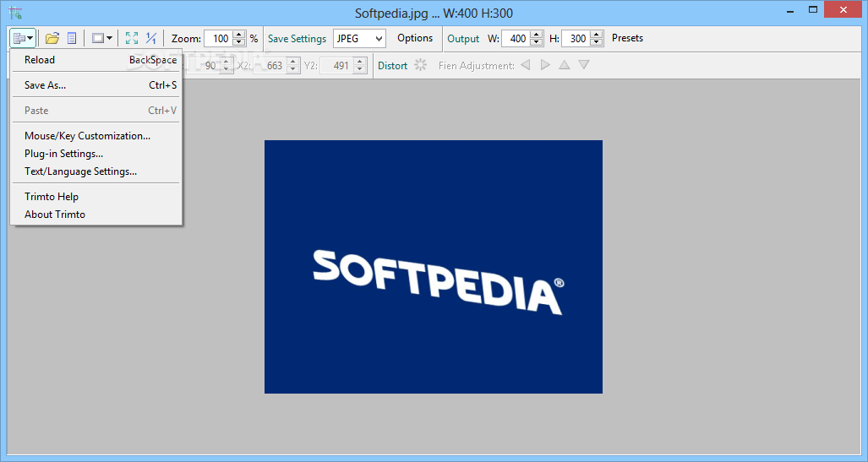This screenshot has width=868, height=462.
Task: Maximize the Trimto window
Action: (x=813, y=10)
